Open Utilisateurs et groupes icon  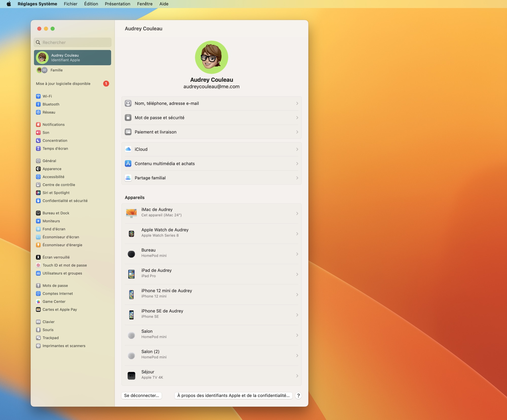pos(38,273)
